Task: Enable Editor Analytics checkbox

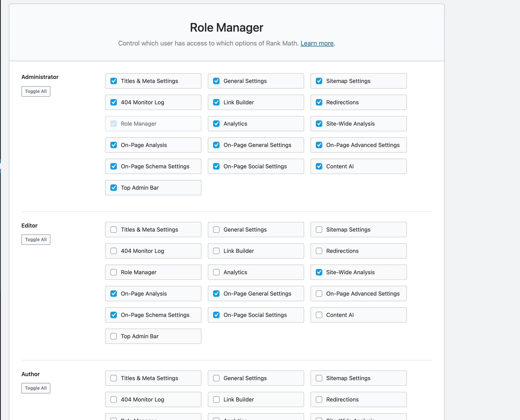Action: 216,272
